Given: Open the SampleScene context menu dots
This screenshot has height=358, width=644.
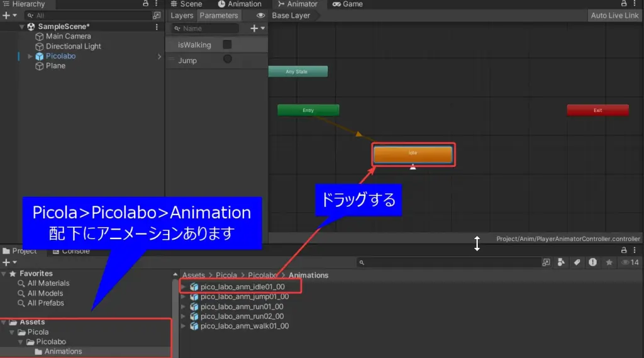Looking at the screenshot, I should (157, 26).
